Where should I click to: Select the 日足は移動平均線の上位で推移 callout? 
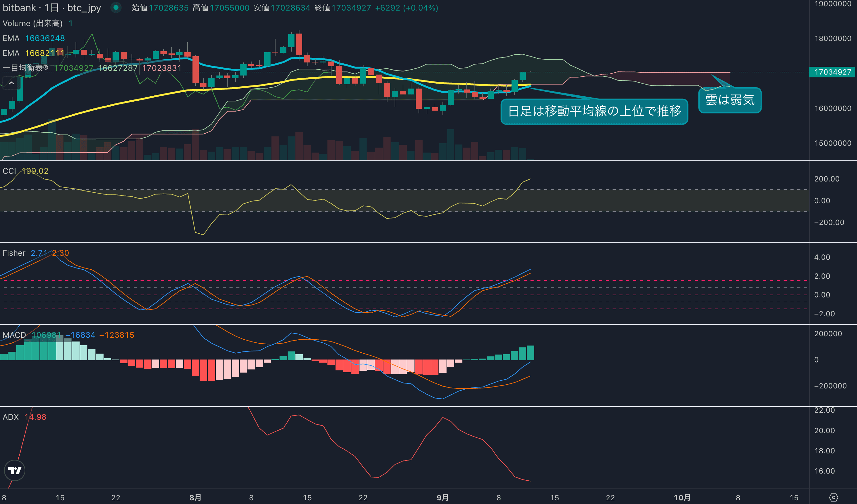pyautogui.click(x=594, y=112)
